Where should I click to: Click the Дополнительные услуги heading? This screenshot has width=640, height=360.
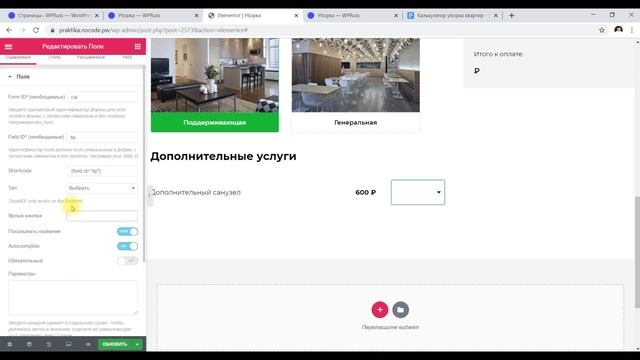223,156
